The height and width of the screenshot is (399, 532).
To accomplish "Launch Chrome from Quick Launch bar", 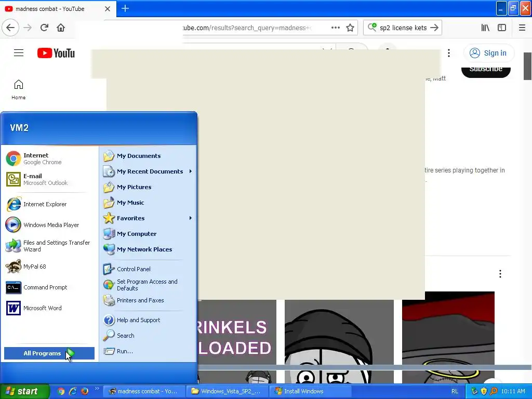I will pyautogui.click(x=61, y=391).
